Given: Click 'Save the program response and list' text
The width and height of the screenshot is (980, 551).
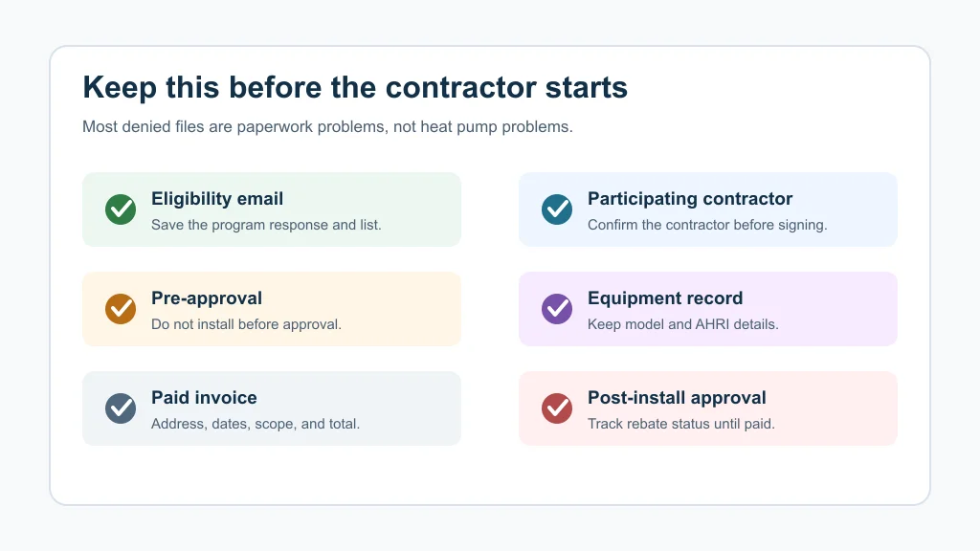Looking at the screenshot, I should [x=266, y=225].
